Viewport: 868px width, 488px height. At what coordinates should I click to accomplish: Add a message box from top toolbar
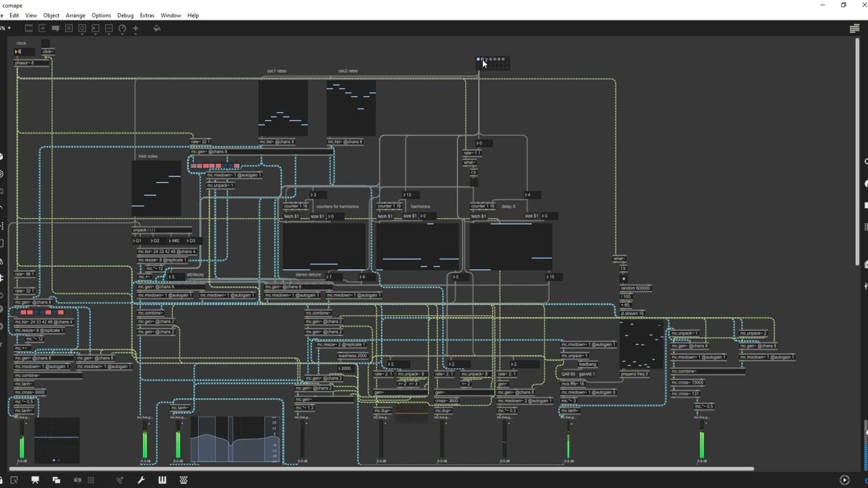click(x=42, y=28)
